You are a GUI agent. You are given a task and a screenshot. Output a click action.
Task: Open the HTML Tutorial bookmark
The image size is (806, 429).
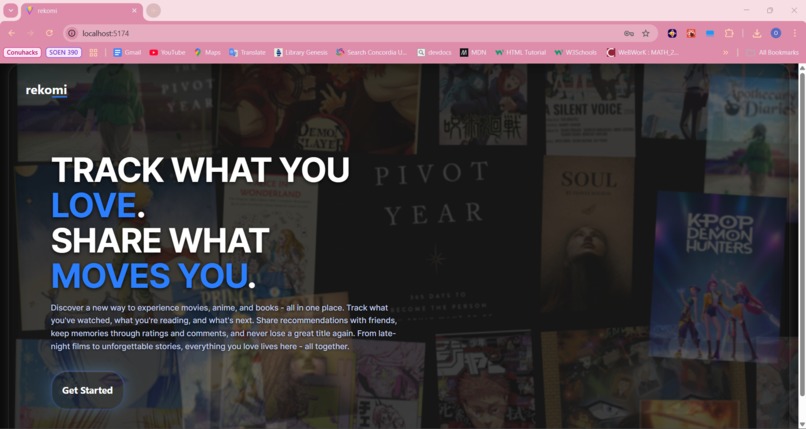tap(520, 52)
